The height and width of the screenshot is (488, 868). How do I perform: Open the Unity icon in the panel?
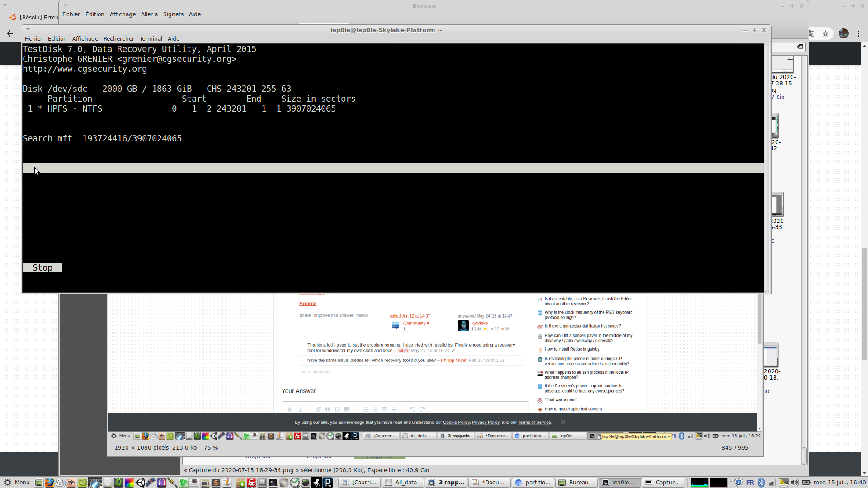(140, 483)
